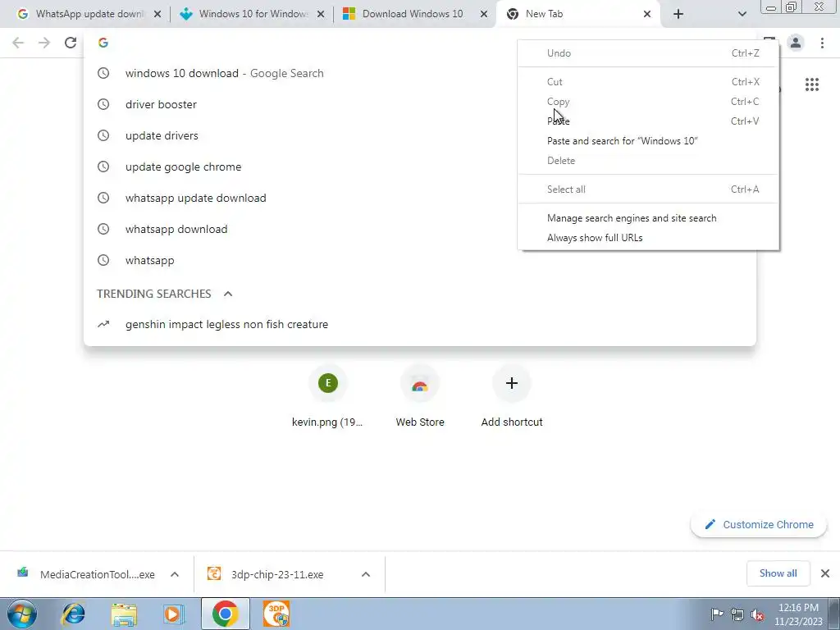
Task: Click the clock icon beside 'update drivers'
Action: click(103, 135)
